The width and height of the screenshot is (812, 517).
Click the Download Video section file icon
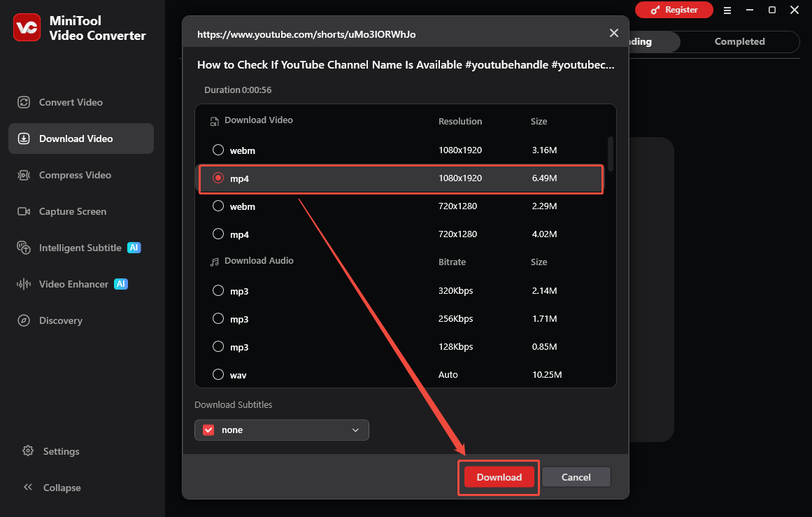[215, 121]
